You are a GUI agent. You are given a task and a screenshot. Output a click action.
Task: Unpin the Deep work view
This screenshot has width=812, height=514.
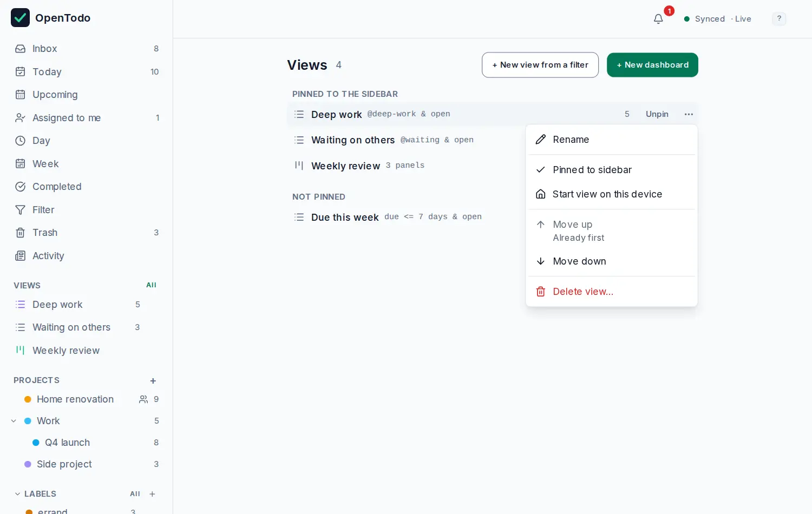[657, 114]
